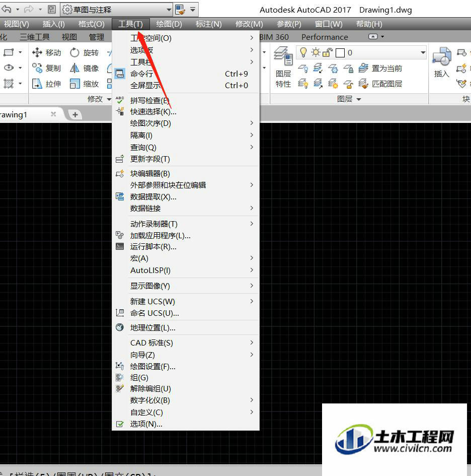The image size is (471, 476).
Task: Expand the 查询(Q) submenu
Action: pos(186,147)
